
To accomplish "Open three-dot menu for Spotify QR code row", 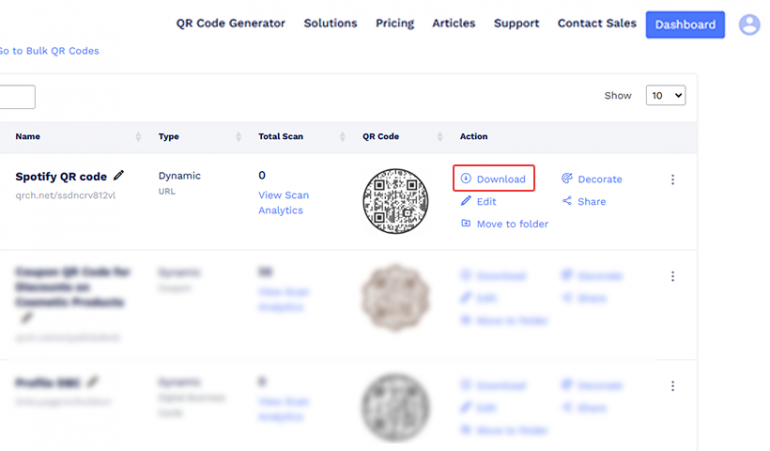I will point(672,180).
